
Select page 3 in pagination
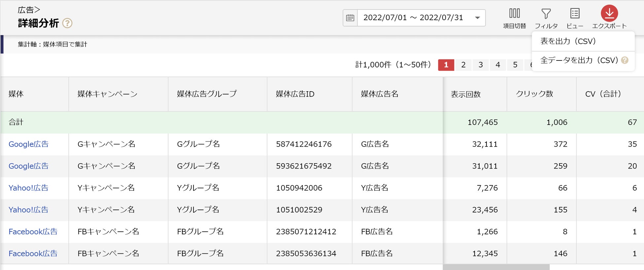point(481,65)
